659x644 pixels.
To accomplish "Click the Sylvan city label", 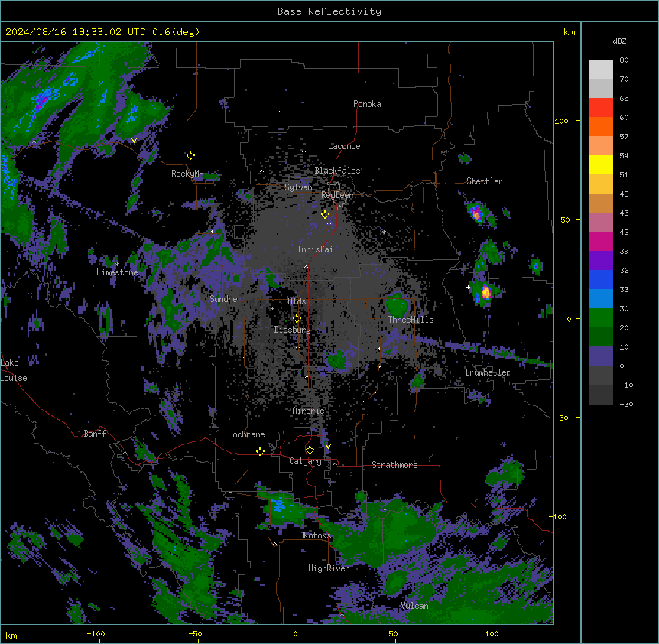I will [298, 187].
